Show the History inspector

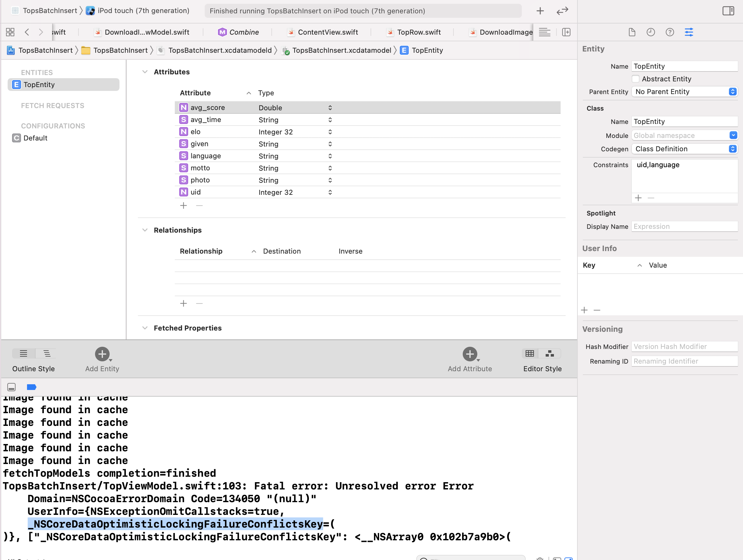[651, 32]
